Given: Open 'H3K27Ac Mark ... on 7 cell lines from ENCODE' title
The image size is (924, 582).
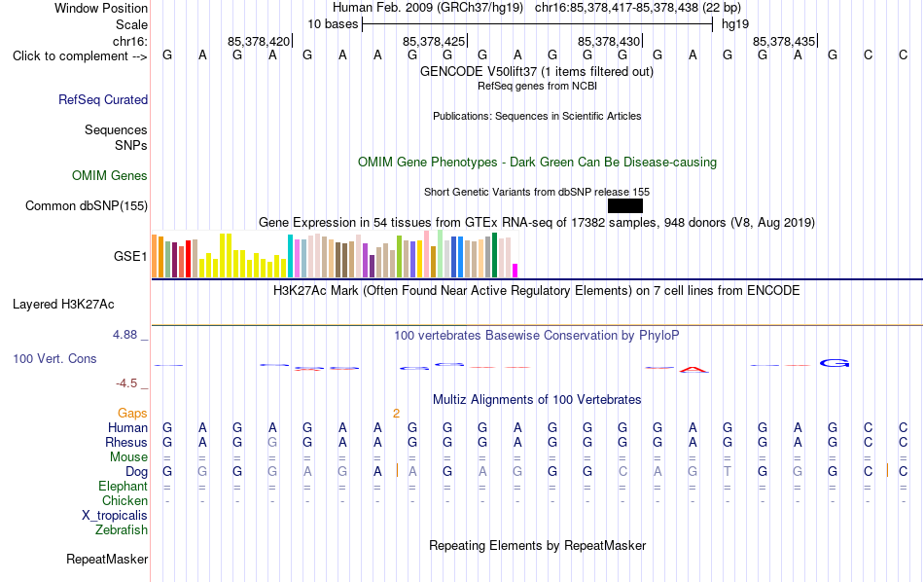Looking at the screenshot, I should tap(537, 291).
